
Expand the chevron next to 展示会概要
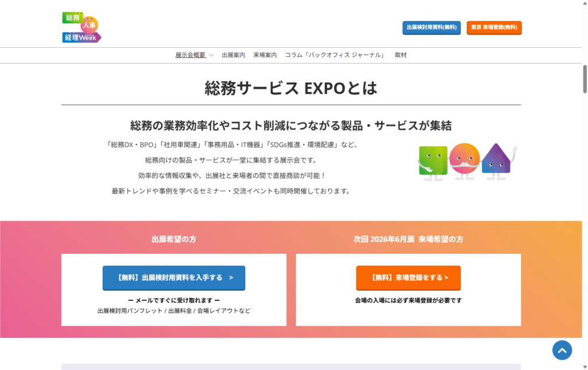pos(211,55)
